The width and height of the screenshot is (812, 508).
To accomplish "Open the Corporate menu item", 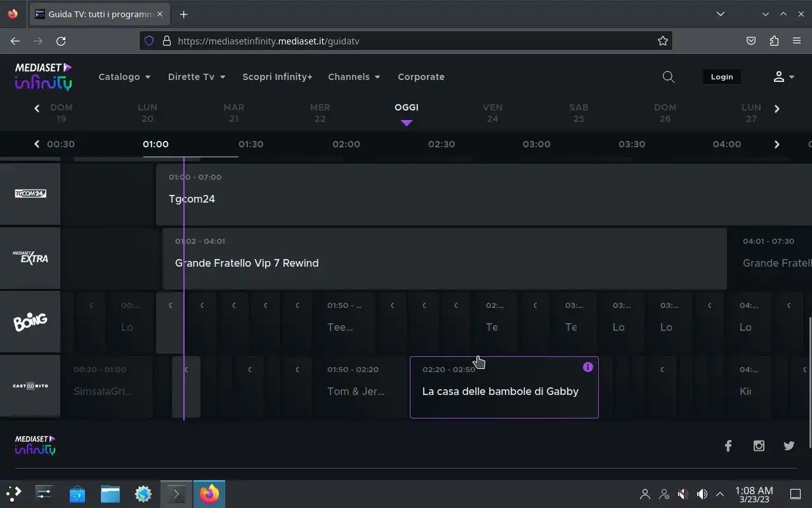I will pos(421,77).
